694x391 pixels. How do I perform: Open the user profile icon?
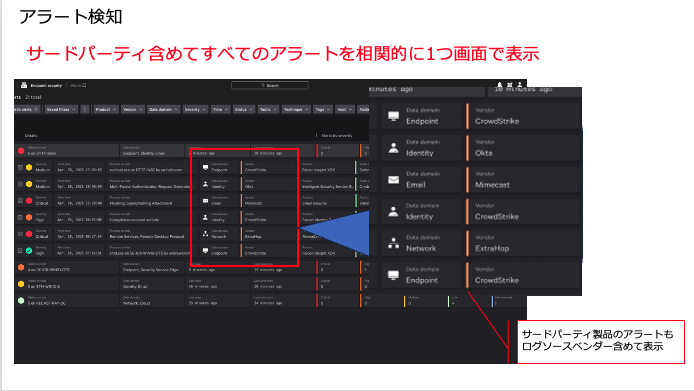520,85
